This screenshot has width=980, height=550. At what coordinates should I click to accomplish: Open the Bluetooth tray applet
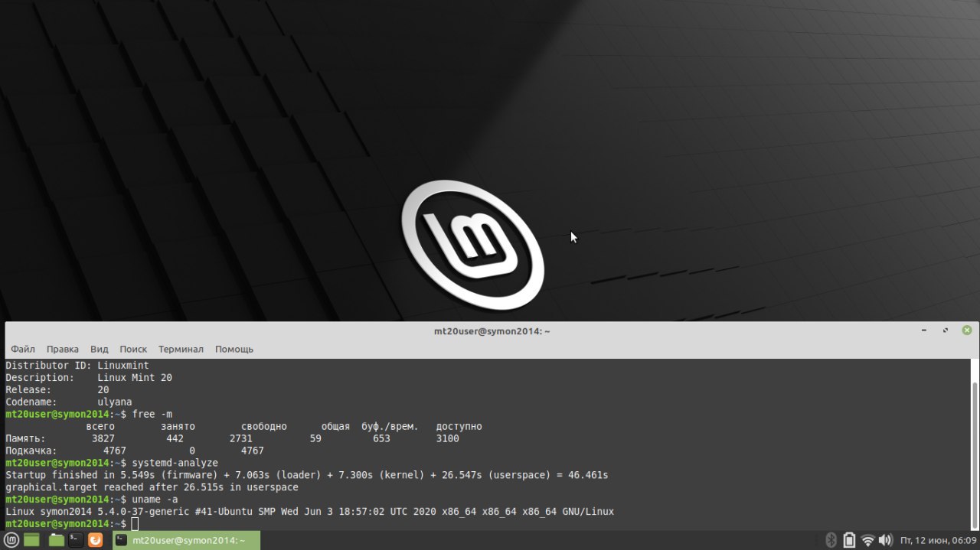click(x=831, y=540)
